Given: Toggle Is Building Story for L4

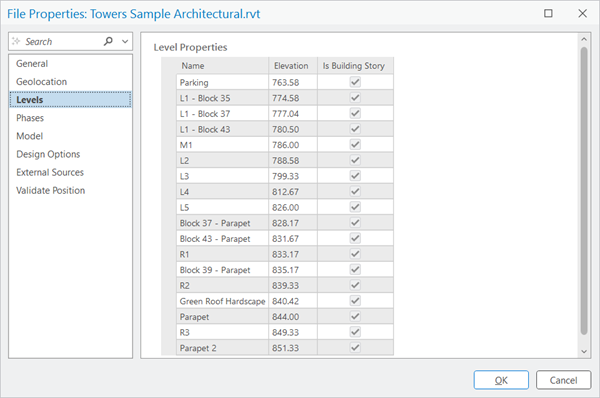Looking at the screenshot, I should point(355,191).
